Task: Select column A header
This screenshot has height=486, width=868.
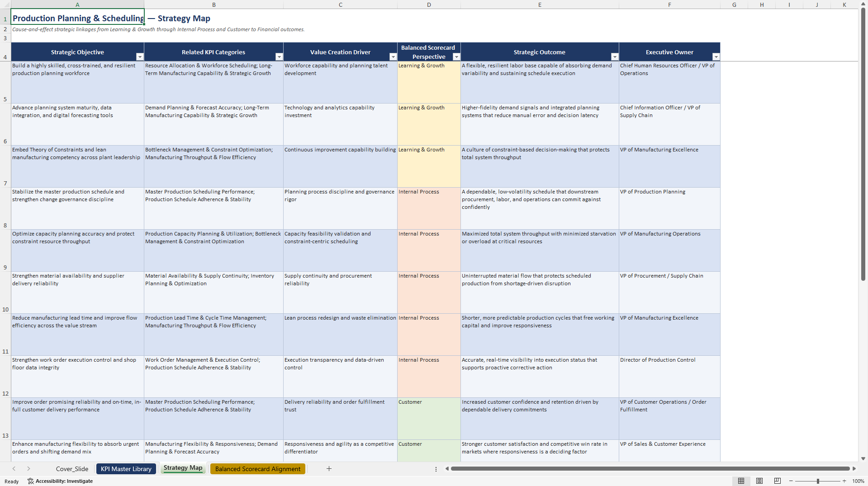Action: click(x=77, y=5)
